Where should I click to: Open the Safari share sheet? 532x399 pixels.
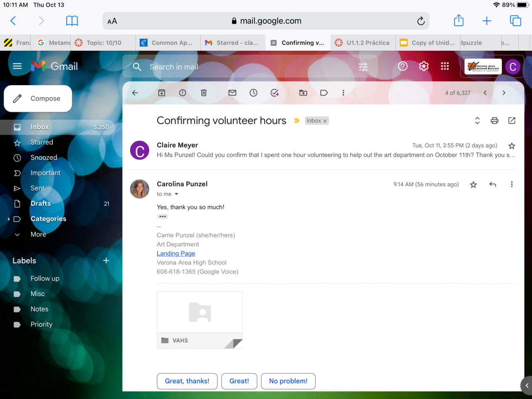tap(458, 20)
